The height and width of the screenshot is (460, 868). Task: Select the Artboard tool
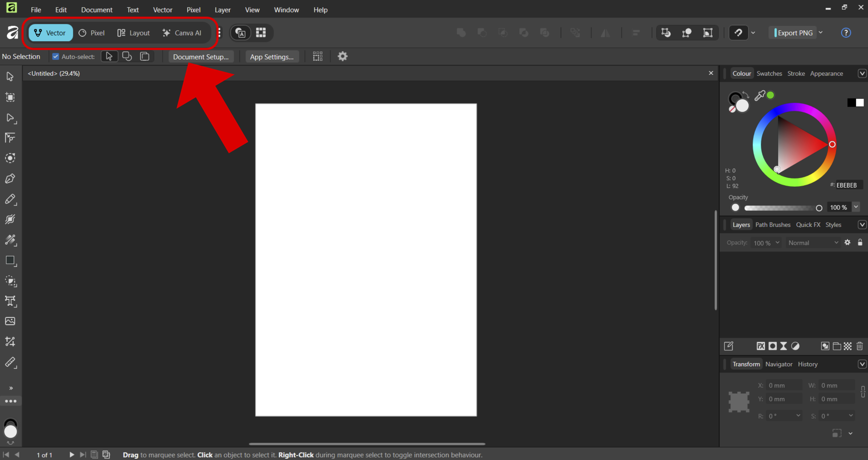tap(10, 97)
